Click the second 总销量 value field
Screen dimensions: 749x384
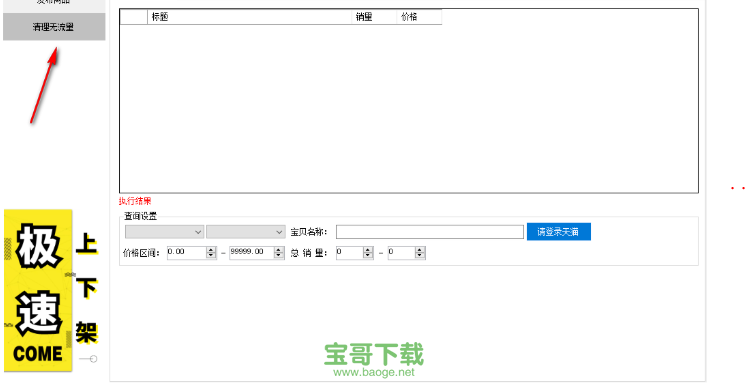pyautogui.click(x=402, y=253)
